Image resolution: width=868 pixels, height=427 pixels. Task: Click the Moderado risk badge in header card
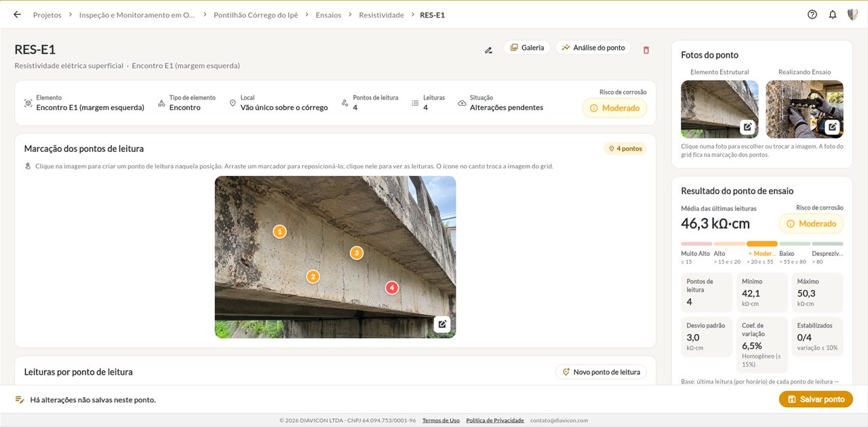614,108
